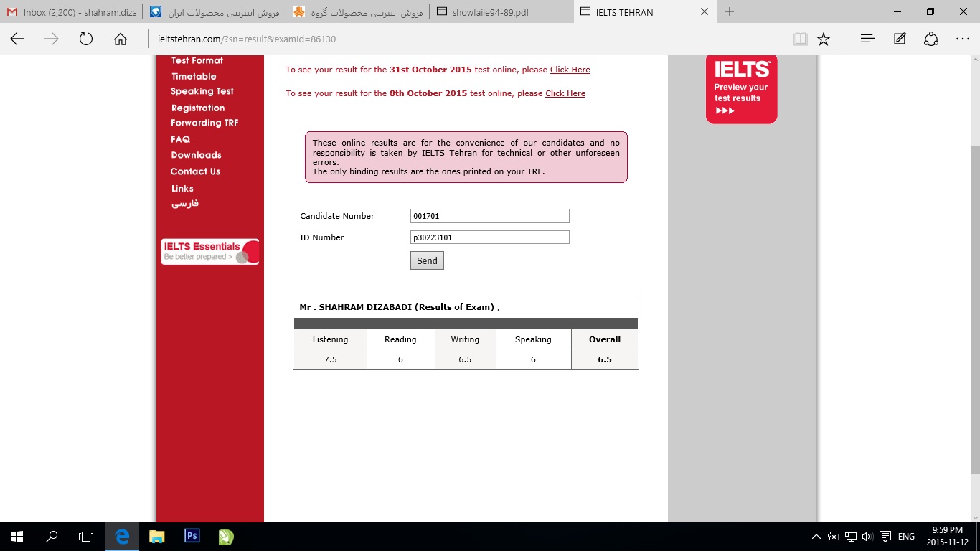The height and width of the screenshot is (551, 980).
Task: Click Edge icon on taskbar
Action: (x=122, y=536)
